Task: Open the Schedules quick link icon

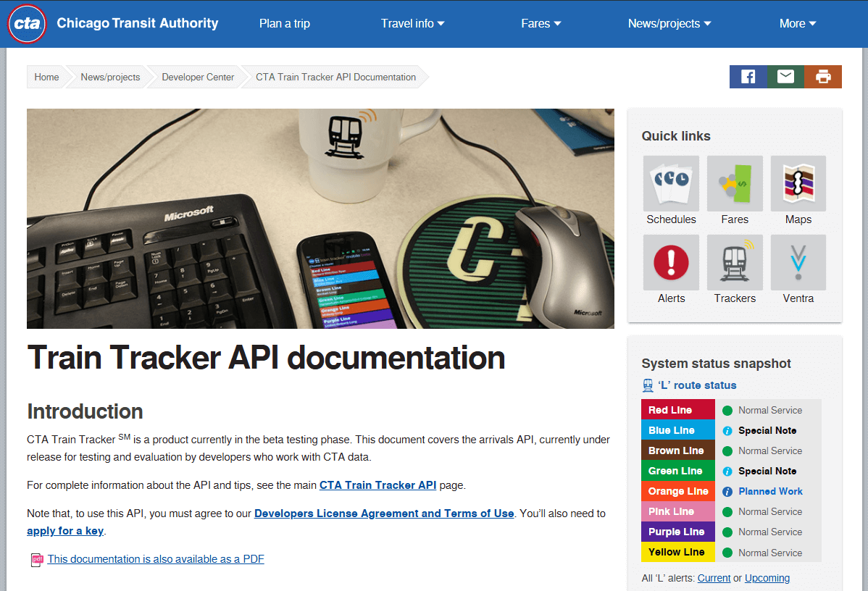Action: [x=670, y=183]
